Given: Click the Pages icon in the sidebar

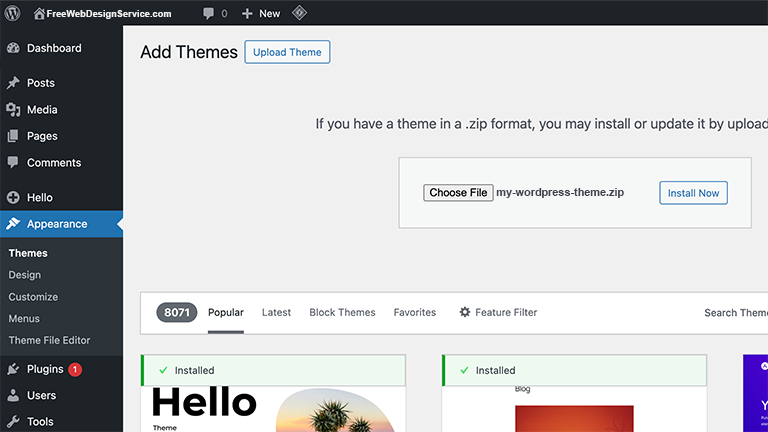Looking at the screenshot, I should [13, 136].
